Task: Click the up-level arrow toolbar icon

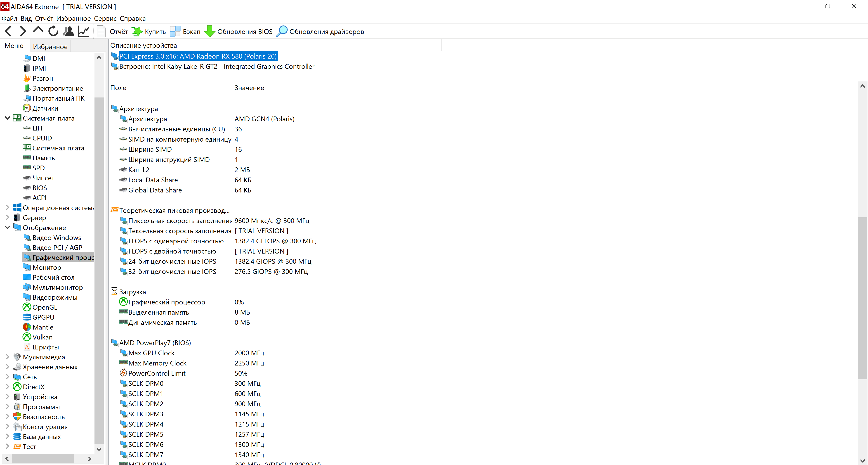Action: pos(38,30)
